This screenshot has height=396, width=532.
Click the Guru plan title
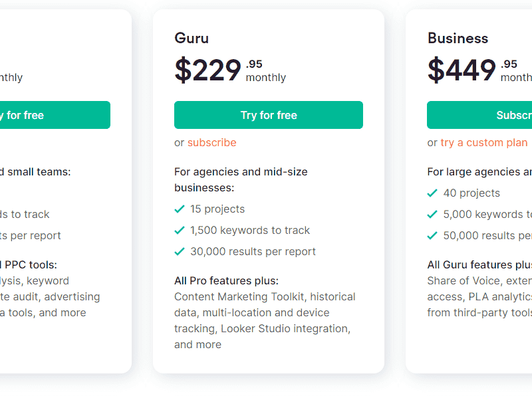pos(191,38)
